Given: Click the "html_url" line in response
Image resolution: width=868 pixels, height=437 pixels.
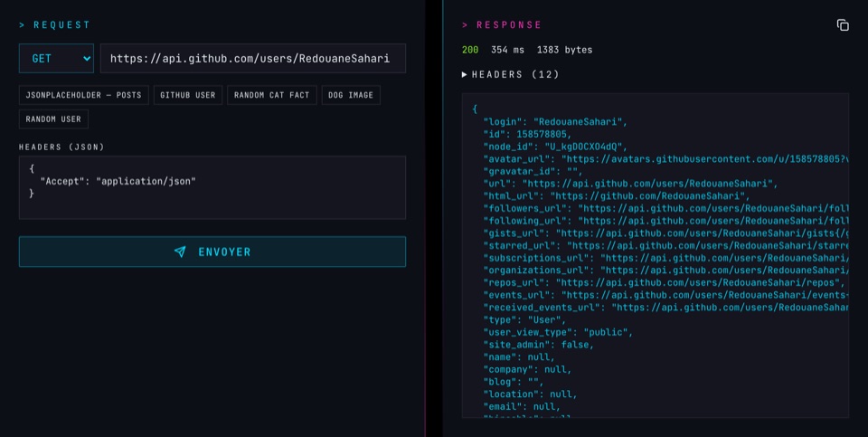Looking at the screenshot, I should click(x=617, y=196).
